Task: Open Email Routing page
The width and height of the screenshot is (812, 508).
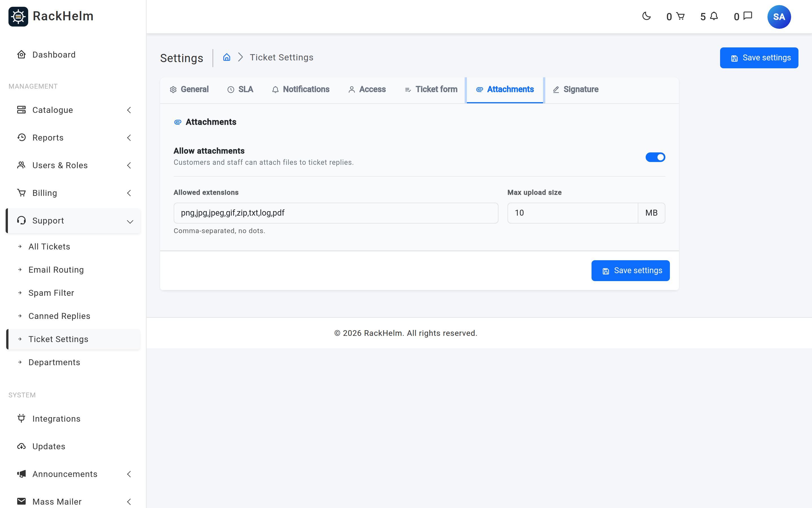Action: pos(56,270)
